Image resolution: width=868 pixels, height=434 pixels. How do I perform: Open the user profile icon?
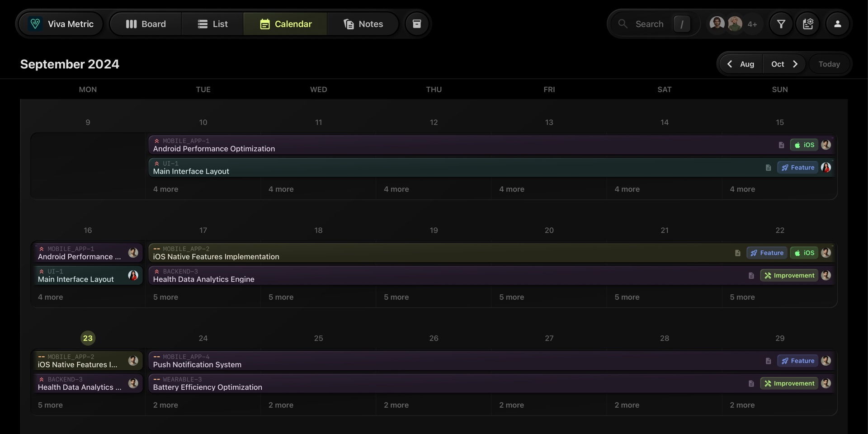tap(837, 24)
